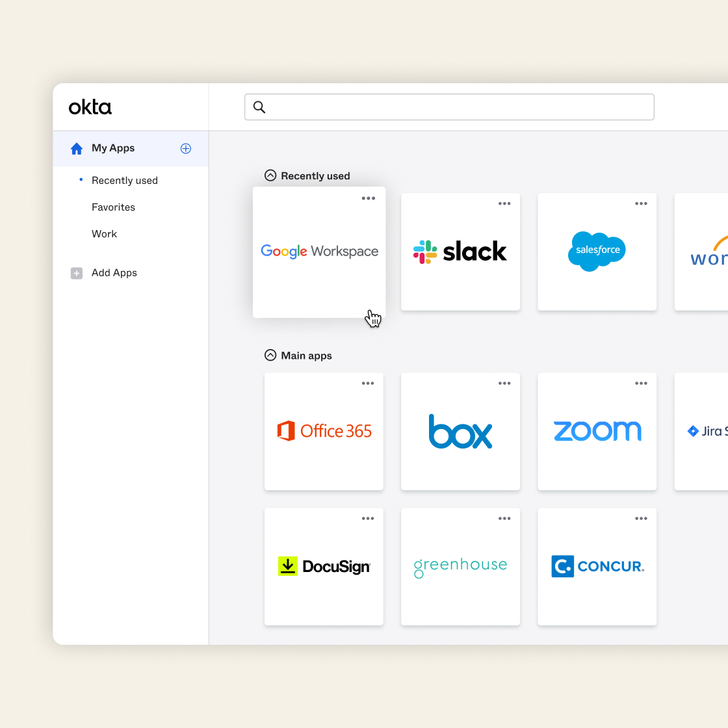Open Office 365 from Main apps
The width and height of the screenshot is (728, 728).
(x=324, y=432)
